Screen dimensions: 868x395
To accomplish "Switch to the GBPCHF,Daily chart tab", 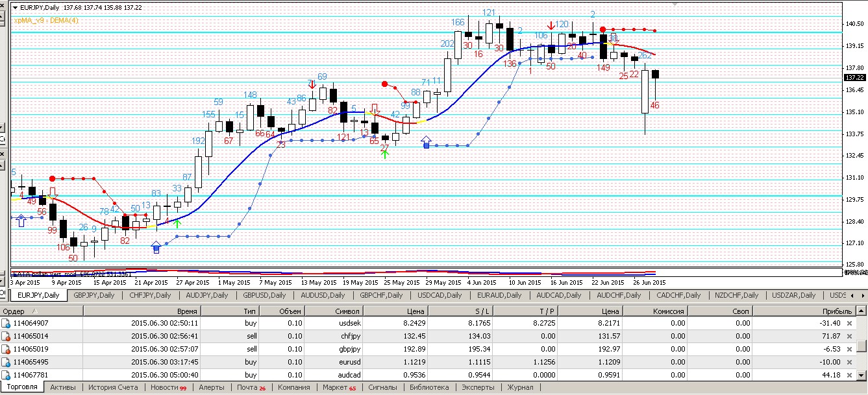I will 382,295.
